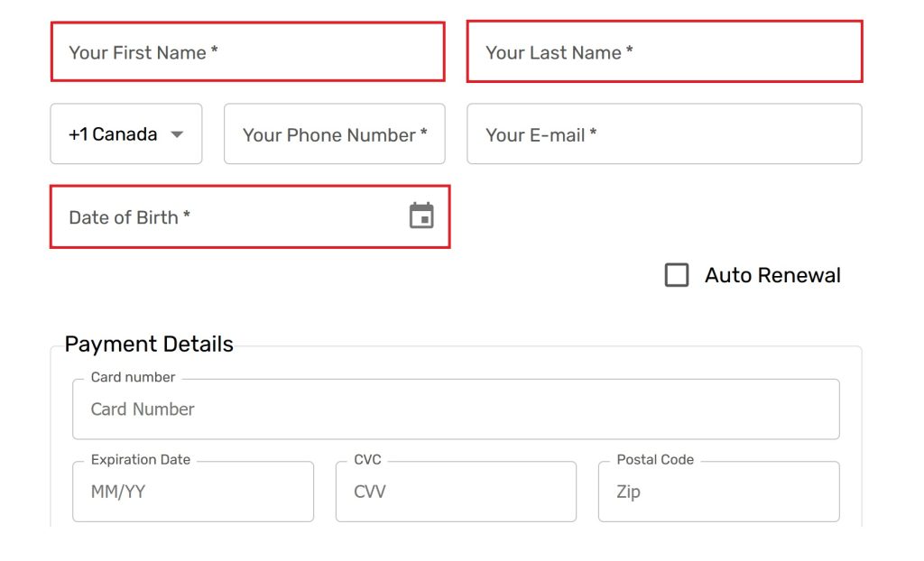Screen dimensions: 924x561
Task: Focus the Card Number input
Action: click(456, 409)
